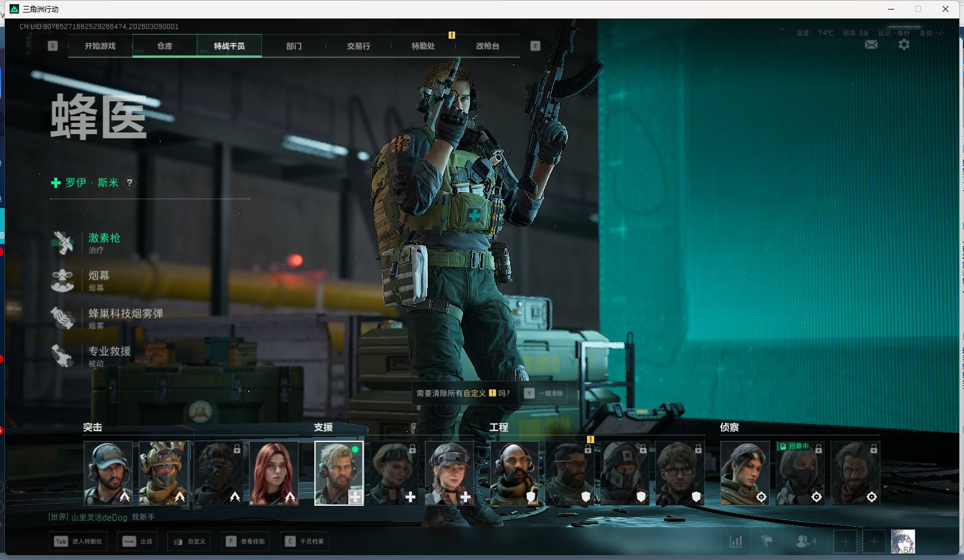Viewport: 964px width, 560px height.
Task: Select the dark-haired woman under 侦察
Action: pyautogui.click(x=745, y=473)
